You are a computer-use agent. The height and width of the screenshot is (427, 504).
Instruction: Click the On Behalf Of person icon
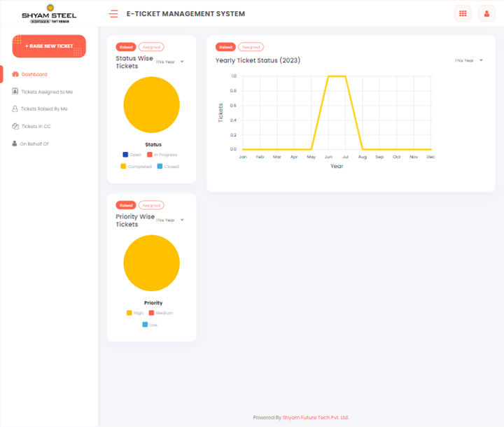[15, 143]
